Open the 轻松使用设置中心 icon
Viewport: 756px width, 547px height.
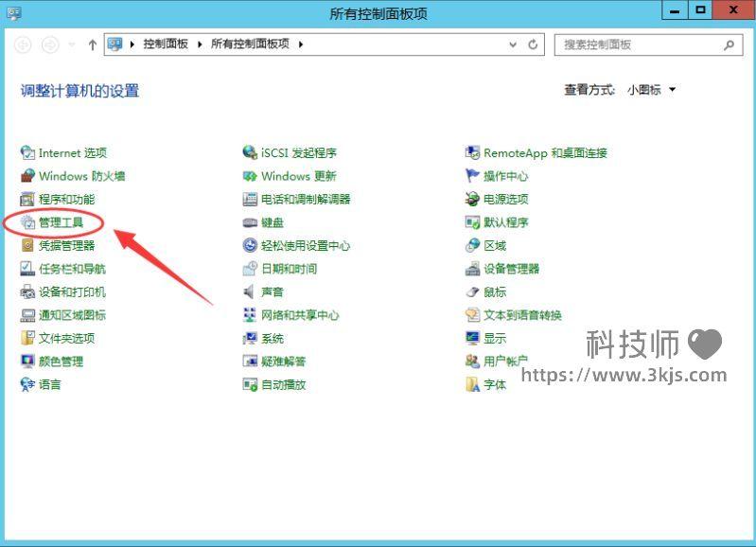click(x=250, y=245)
